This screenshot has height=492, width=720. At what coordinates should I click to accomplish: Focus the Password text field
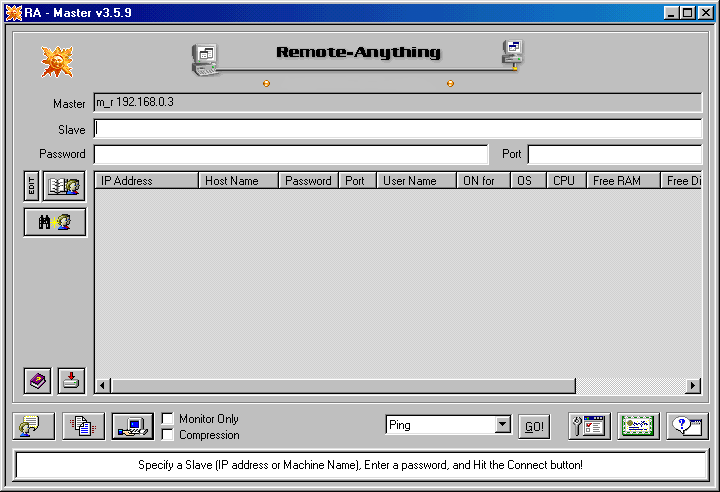pos(290,154)
